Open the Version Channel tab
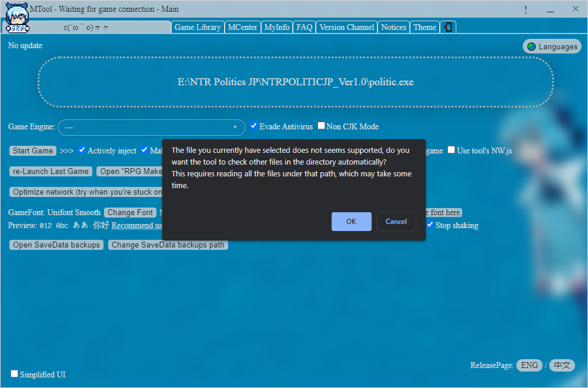 click(x=346, y=27)
